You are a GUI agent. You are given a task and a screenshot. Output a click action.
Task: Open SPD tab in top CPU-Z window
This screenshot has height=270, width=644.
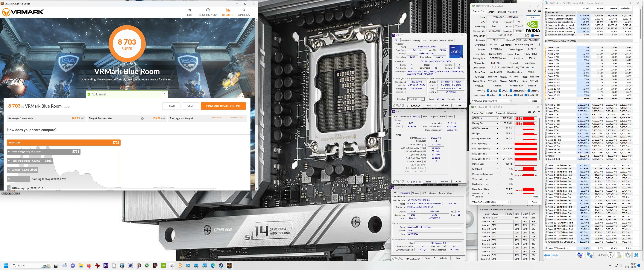point(425,40)
